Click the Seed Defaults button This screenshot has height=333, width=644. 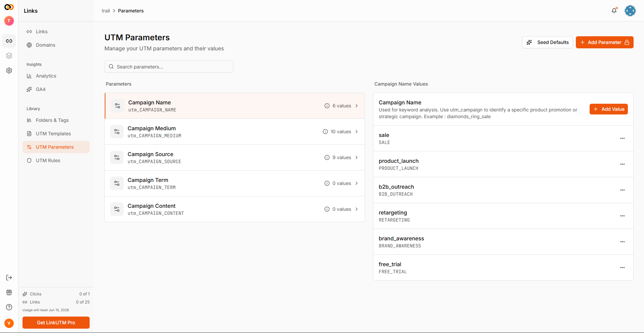547,42
